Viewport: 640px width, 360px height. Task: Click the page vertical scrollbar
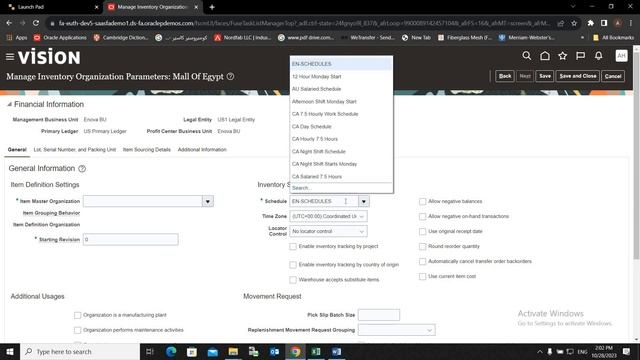click(x=636, y=155)
